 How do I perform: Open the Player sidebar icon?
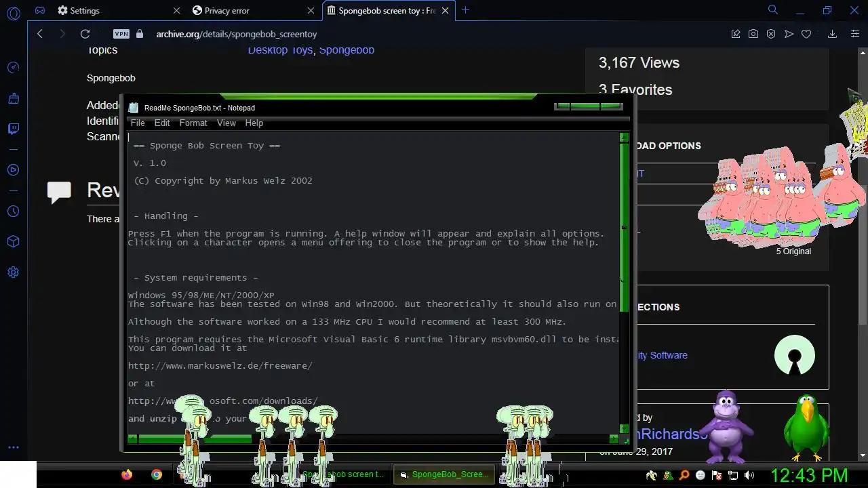click(13, 170)
